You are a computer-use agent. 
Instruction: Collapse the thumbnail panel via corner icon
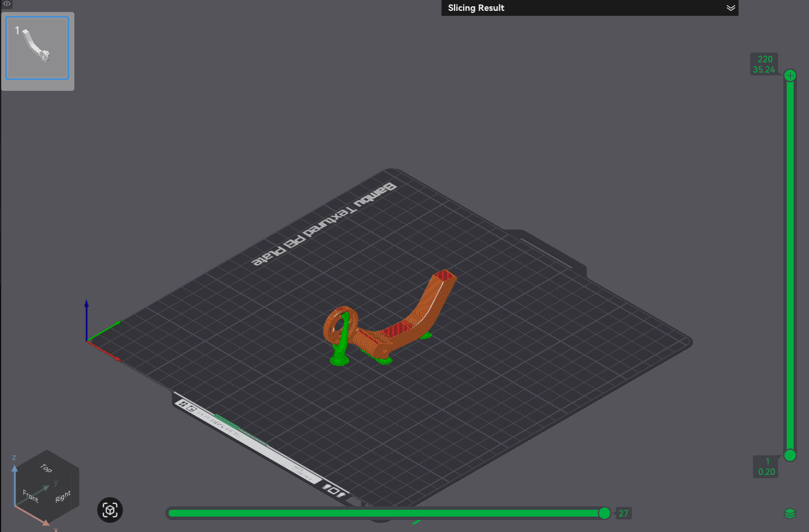tap(7, 3)
